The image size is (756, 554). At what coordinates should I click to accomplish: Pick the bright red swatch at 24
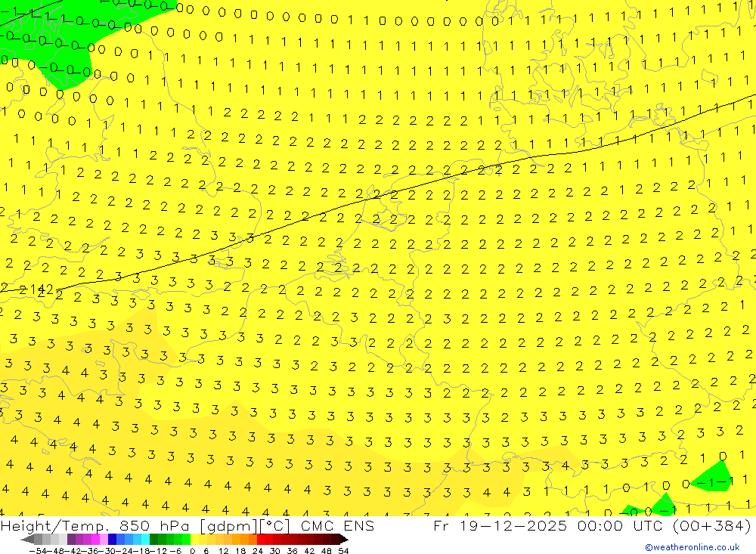click(x=261, y=539)
